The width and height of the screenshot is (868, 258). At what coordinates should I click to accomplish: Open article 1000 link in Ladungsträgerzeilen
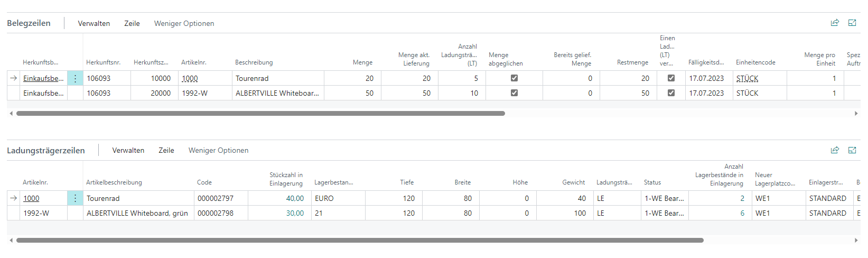coord(31,198)
